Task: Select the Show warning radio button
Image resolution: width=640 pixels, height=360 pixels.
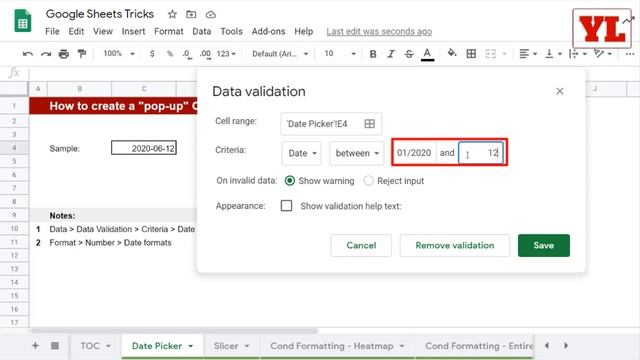Action: point(289,181)
